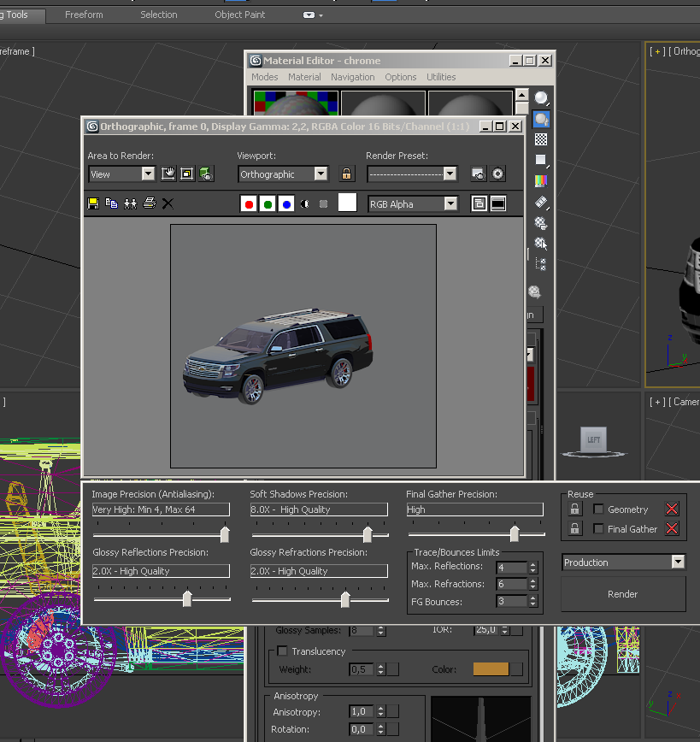This screenshot has width=700, height=742.
Task: Open the Utilities menu in Material Editor
Action: coord(441,77)
